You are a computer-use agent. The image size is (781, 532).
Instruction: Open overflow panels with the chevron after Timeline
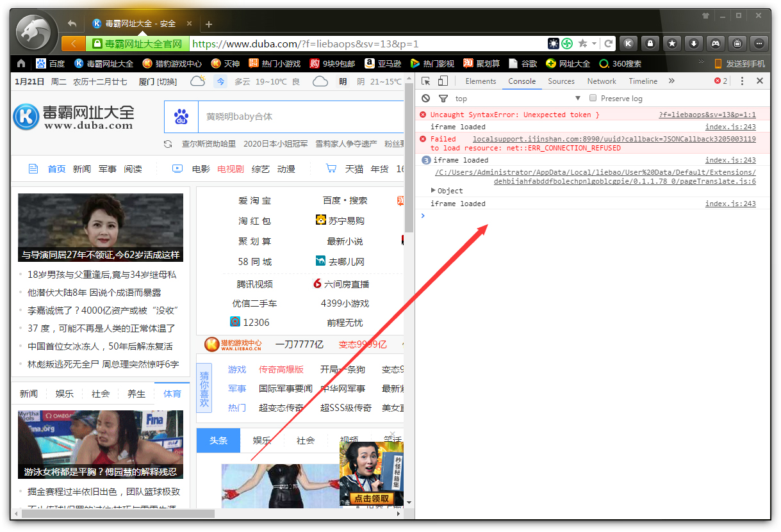671,81
